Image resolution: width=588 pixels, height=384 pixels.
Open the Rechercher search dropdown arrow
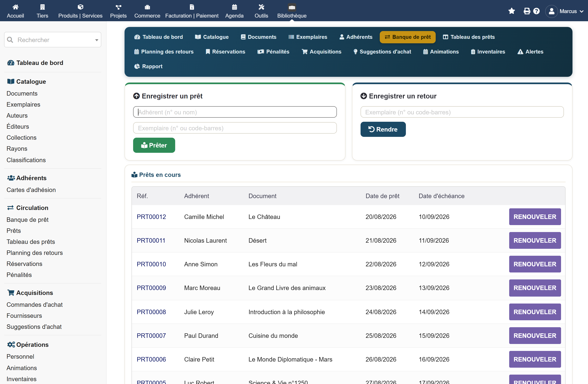pos(97,40)
